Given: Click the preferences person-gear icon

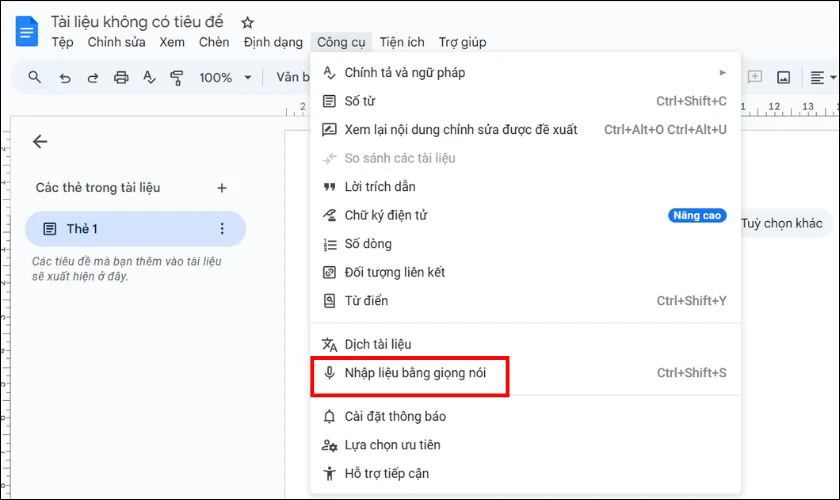Looking at the screenshot, I should pos(329,445).
